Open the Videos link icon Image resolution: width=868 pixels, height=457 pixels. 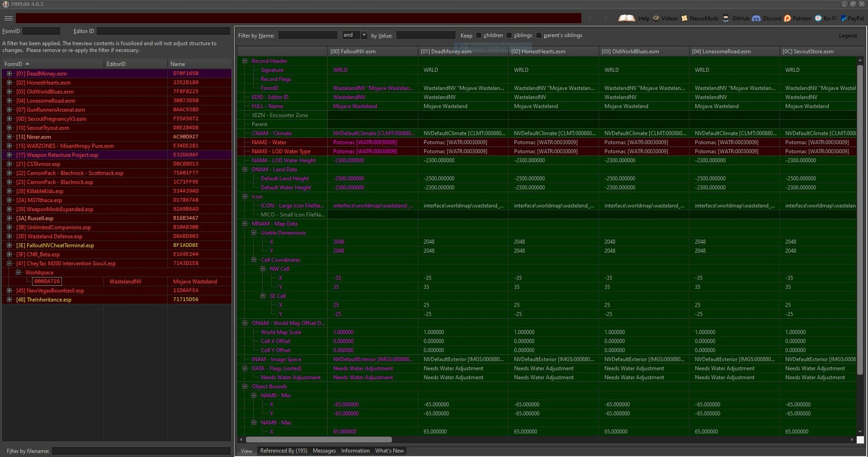pyautogui.click(x=656, y=18)
